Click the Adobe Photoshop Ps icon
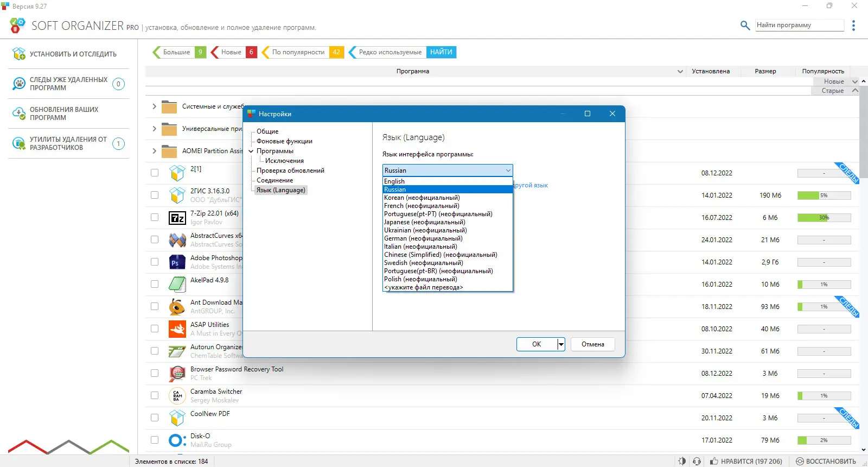 (x=177, y=262)
